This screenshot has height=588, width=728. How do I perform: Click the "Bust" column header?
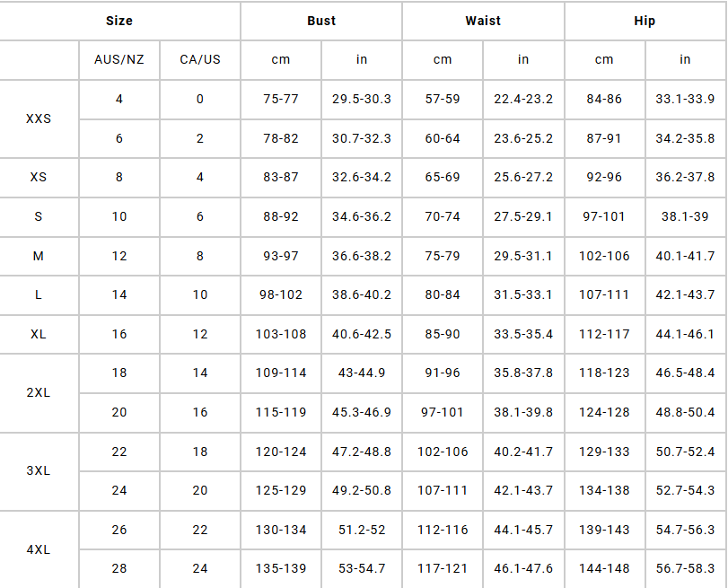(x=320, y=21)
